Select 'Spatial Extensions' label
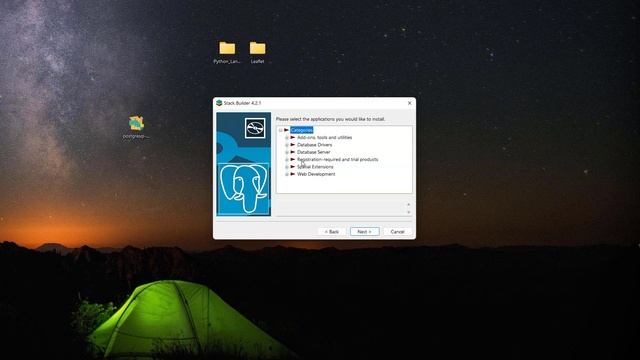640x360 pixels. coord(315,167)
